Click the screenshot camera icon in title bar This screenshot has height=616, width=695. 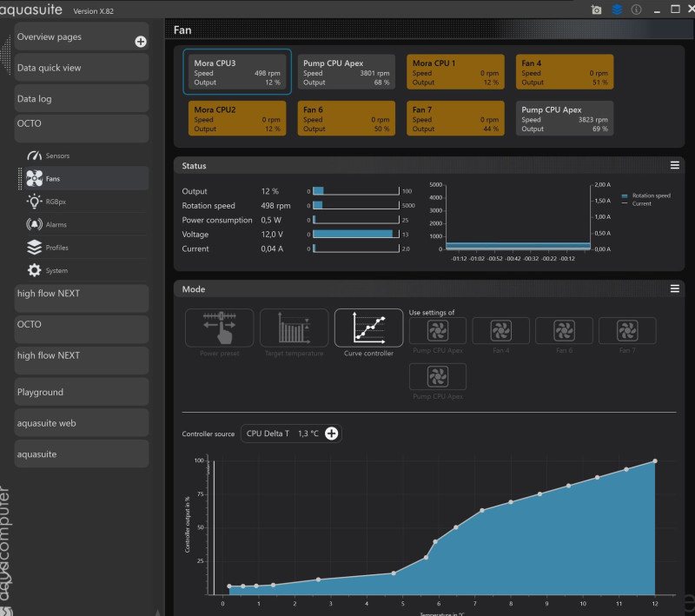coord(596,10)
